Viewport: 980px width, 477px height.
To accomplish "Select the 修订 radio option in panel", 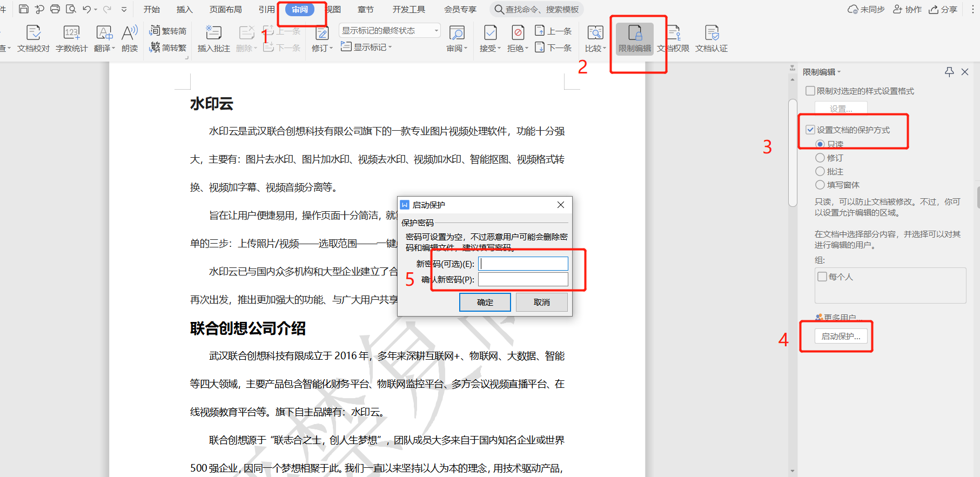I will coord(820,158).
